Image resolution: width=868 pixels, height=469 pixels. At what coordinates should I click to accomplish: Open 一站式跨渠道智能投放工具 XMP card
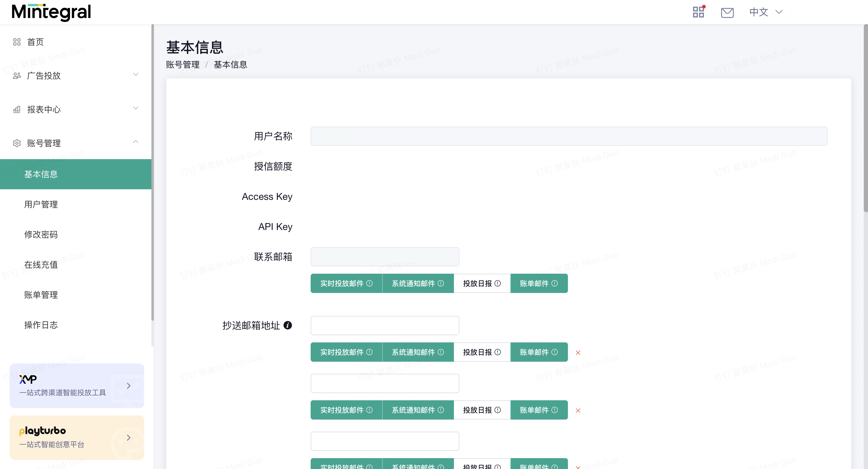pos(77,386)
